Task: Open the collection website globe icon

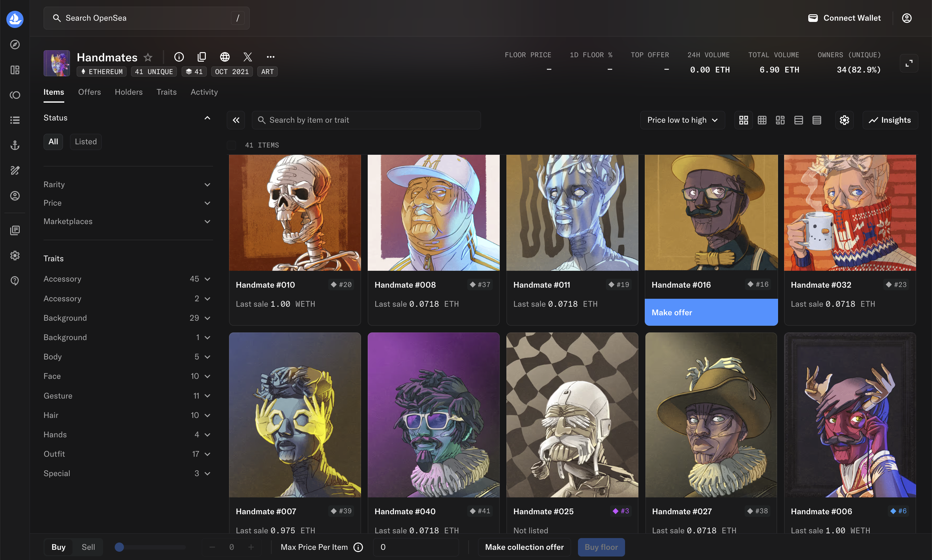Action: point(225,57)
